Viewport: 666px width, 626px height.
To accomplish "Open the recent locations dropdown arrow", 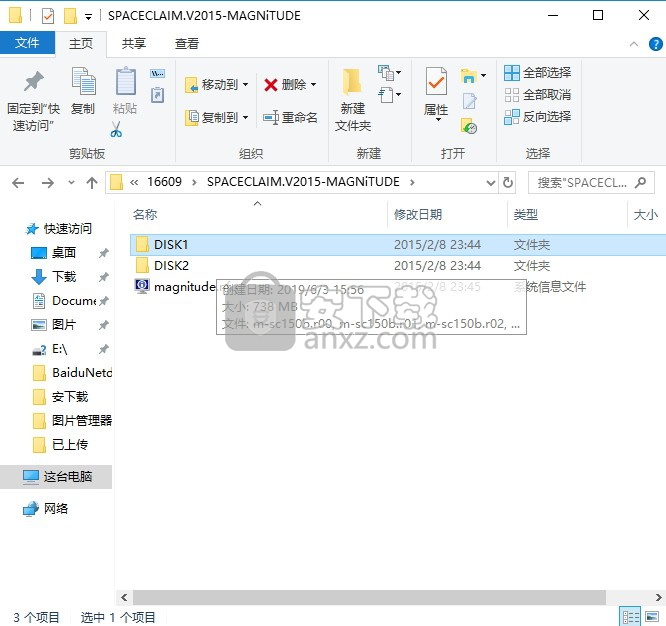I will 71,183.
